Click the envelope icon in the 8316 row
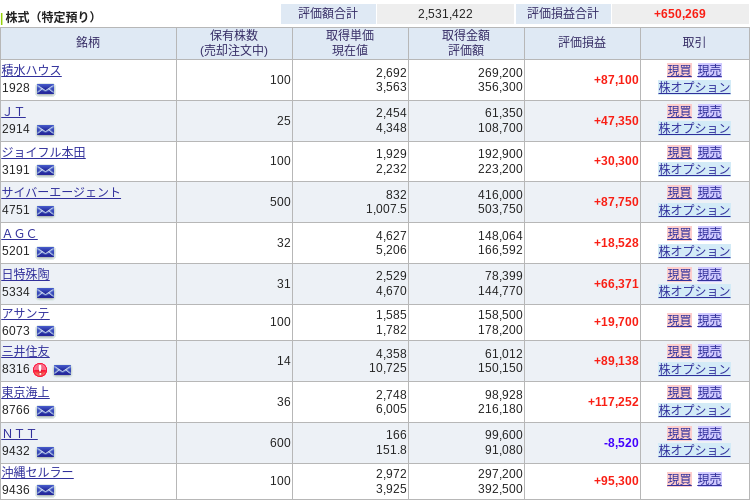This screenshot has width=752, height=501. point(62,370)
